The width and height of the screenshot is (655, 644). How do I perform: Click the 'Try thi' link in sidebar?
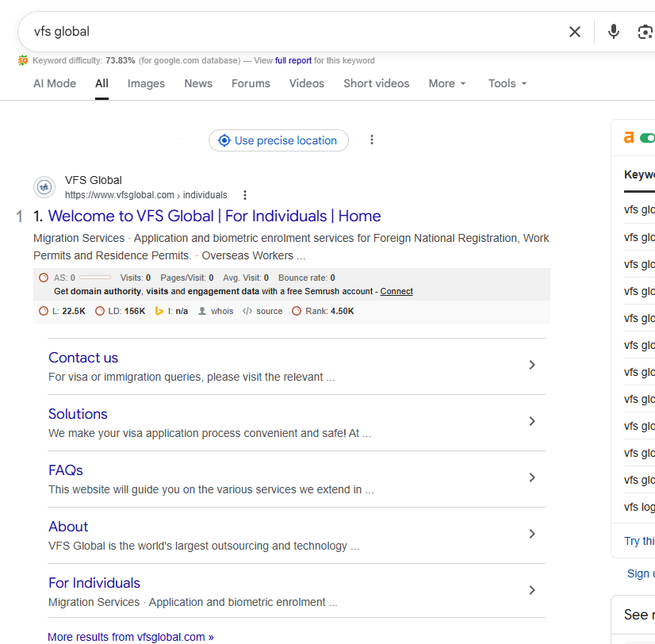click(x=640, y=541)
